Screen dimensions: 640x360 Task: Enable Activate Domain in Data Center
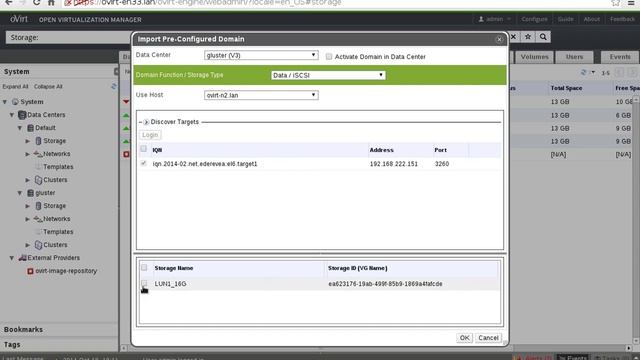click(x=329, y=57)
